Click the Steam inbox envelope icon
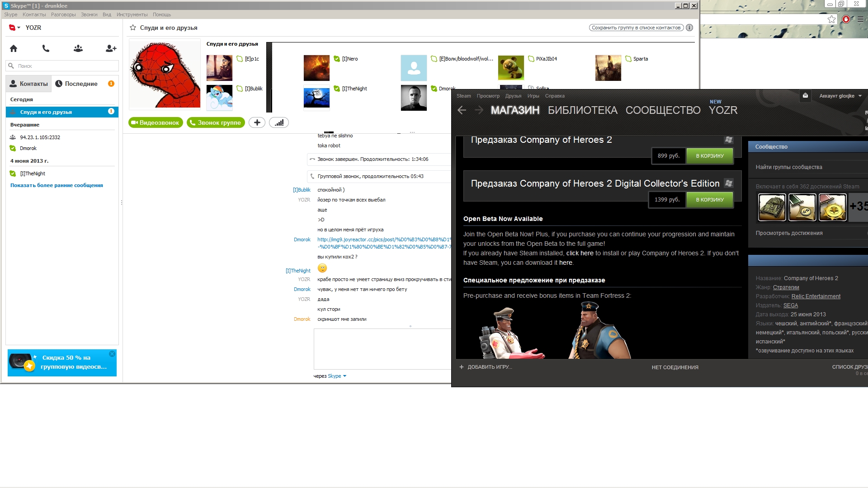Viewport: 868px width, 488px height. point(805,95)
